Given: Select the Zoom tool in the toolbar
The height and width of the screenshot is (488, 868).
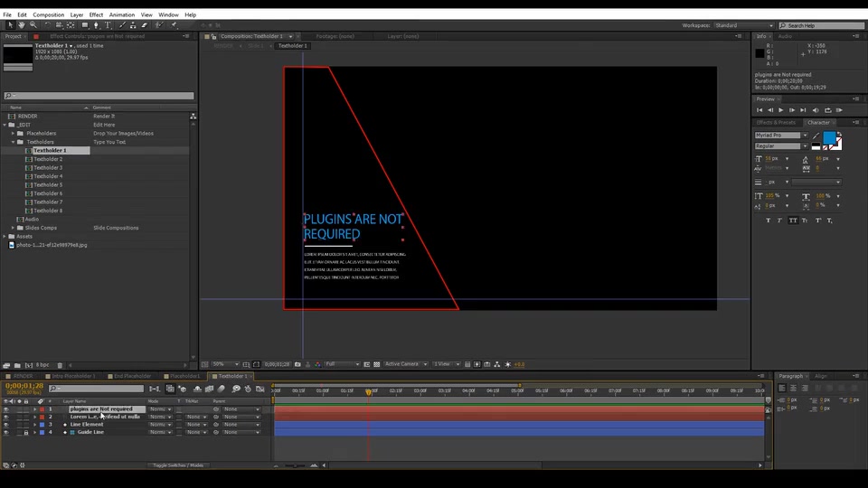Looking at the screenshot, I should click(33, 25).
